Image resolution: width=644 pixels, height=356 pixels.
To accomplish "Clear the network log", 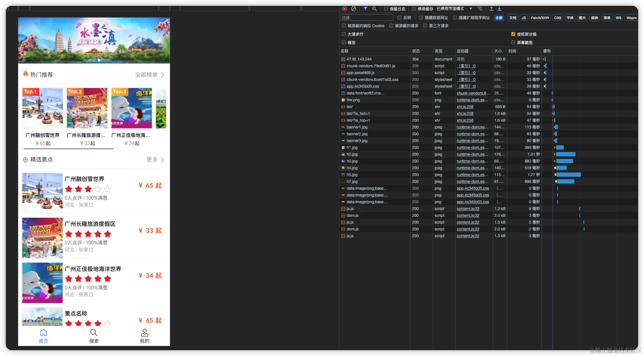I will coord(354,9).
